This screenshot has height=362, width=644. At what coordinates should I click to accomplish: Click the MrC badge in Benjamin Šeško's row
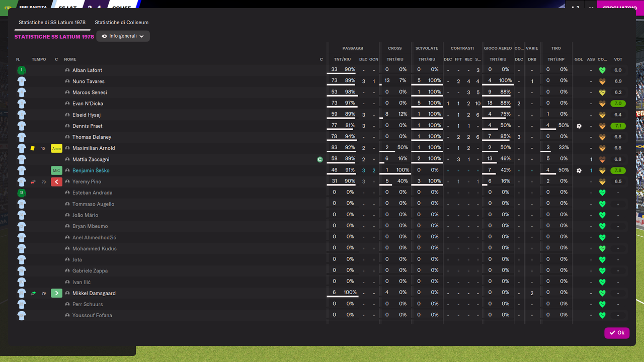click(x=56, y=170)
